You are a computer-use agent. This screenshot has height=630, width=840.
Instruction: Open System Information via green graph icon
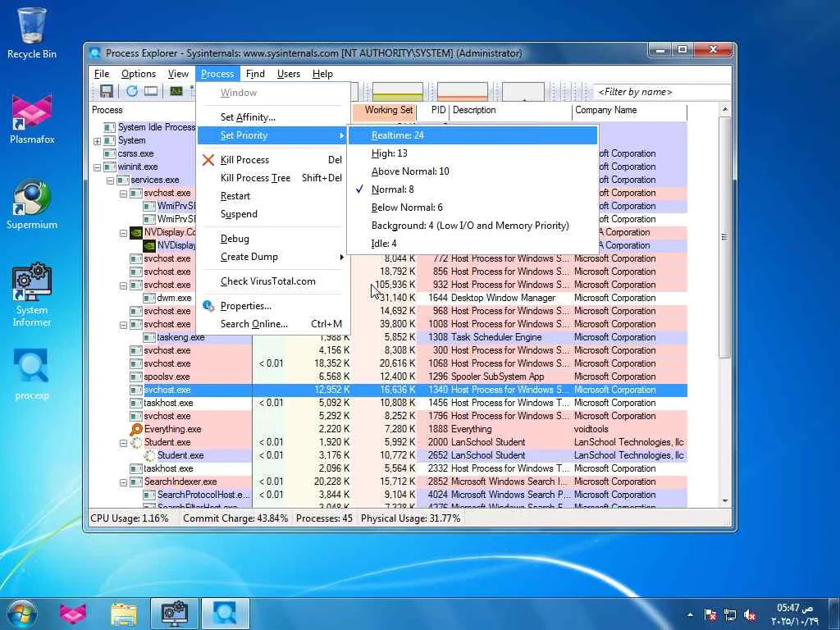tap(176, 91)
